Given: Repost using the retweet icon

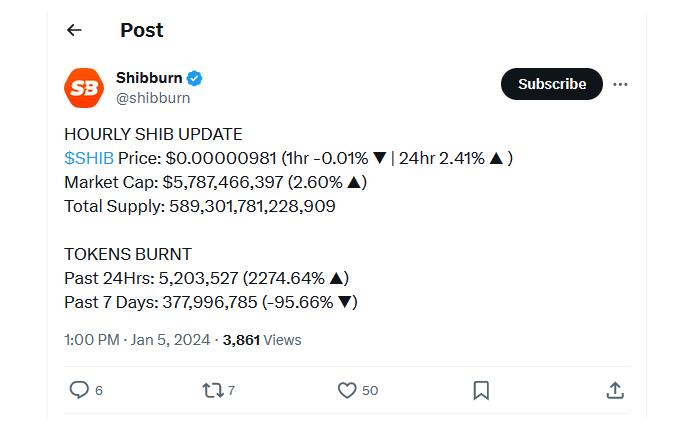Looking at the screenshot, I should tap(213, 390).
